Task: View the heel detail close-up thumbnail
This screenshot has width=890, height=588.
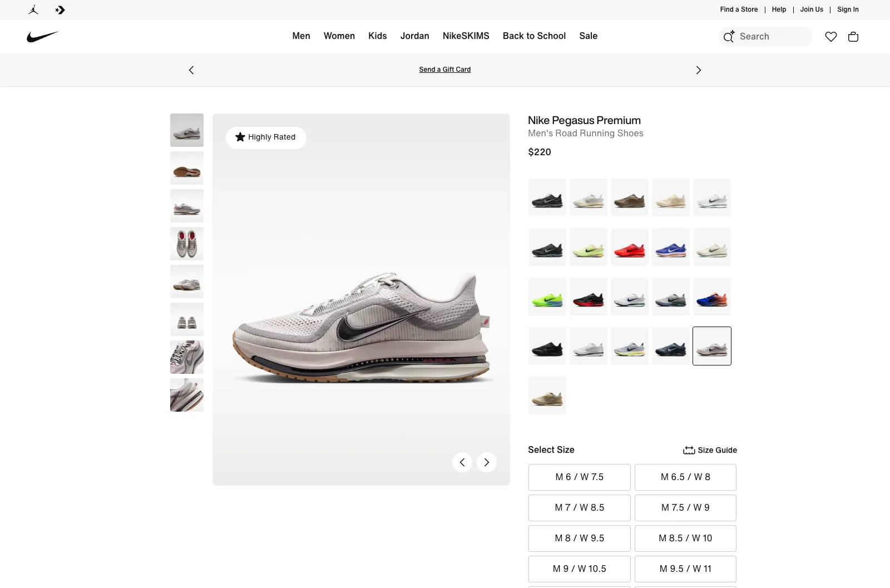Action: pos(187,395)
